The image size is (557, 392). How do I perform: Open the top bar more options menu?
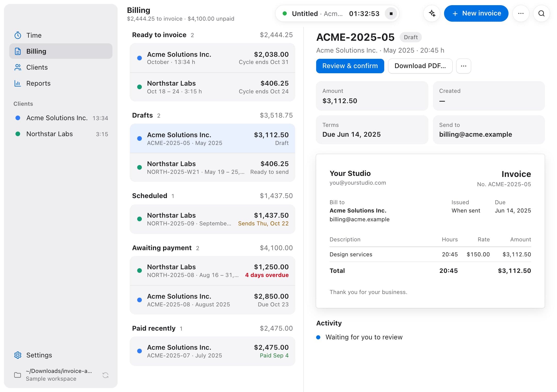(x=521, y=13)
